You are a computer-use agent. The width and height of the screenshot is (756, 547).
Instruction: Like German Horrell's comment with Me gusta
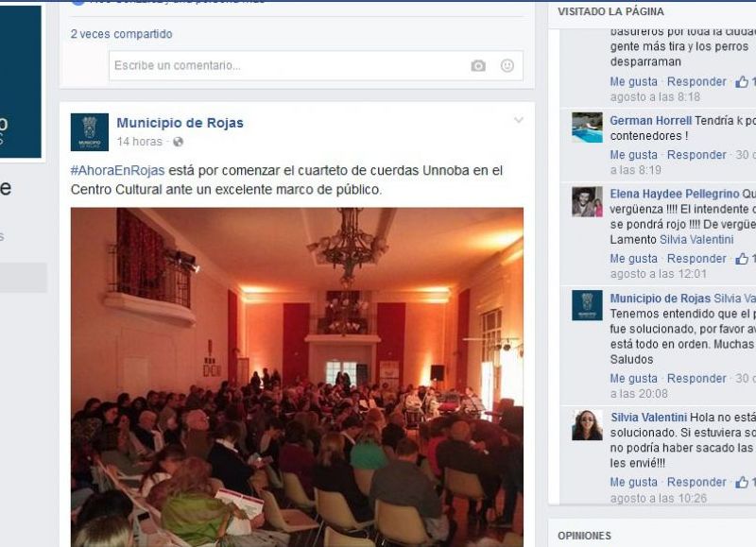(x=633, y=155)
